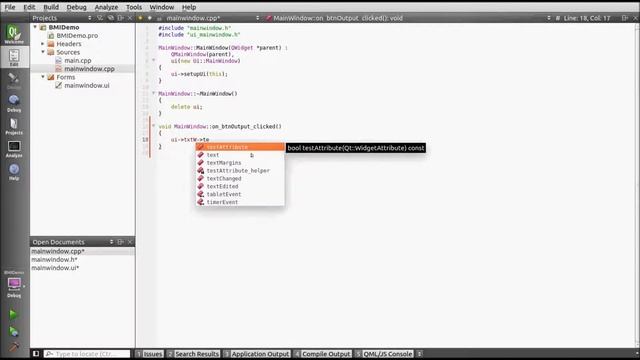Open Design mode in sidebar
This screenshot has height=360, width=640.
(14, 80)
